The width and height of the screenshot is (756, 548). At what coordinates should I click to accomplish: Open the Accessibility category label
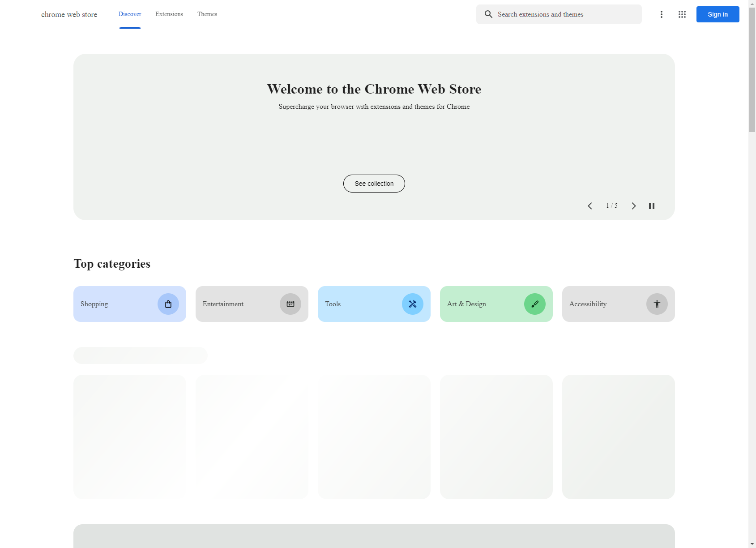[x=588, y=304]
